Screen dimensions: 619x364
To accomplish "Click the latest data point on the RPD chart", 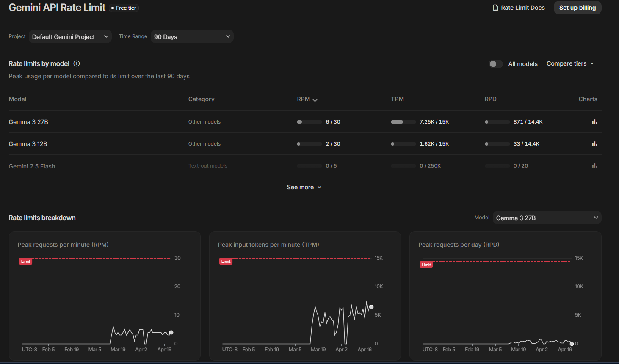I will (572, 344).
